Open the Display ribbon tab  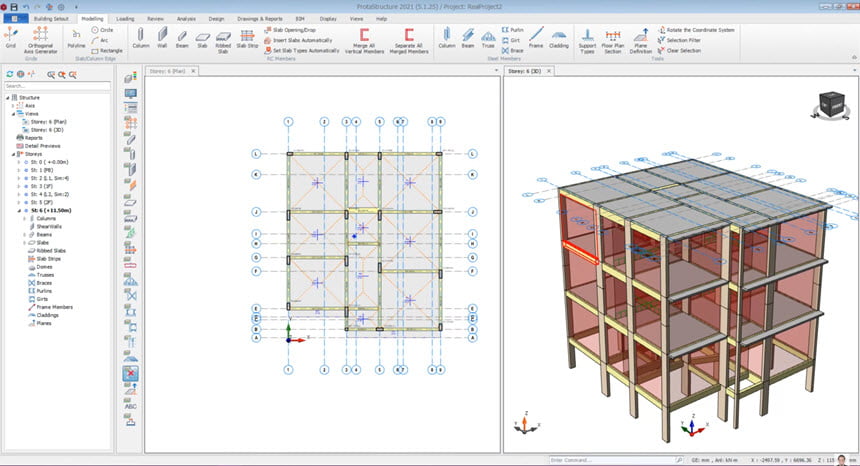pos(328,19)
